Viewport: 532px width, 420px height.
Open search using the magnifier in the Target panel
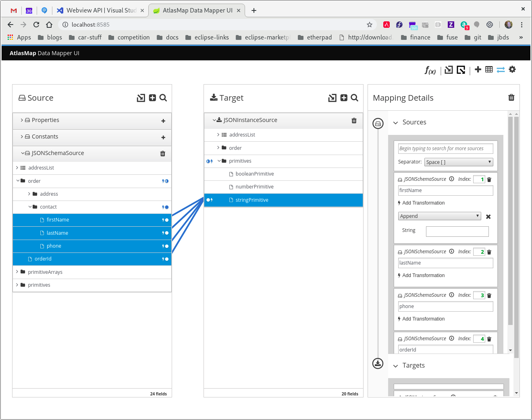coord(354,98)
